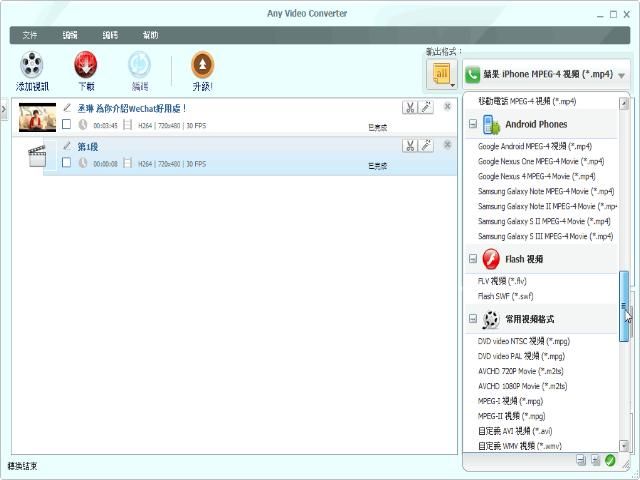Open the last menu in the menu bar

pyautogui.click(x=150, y=35)
